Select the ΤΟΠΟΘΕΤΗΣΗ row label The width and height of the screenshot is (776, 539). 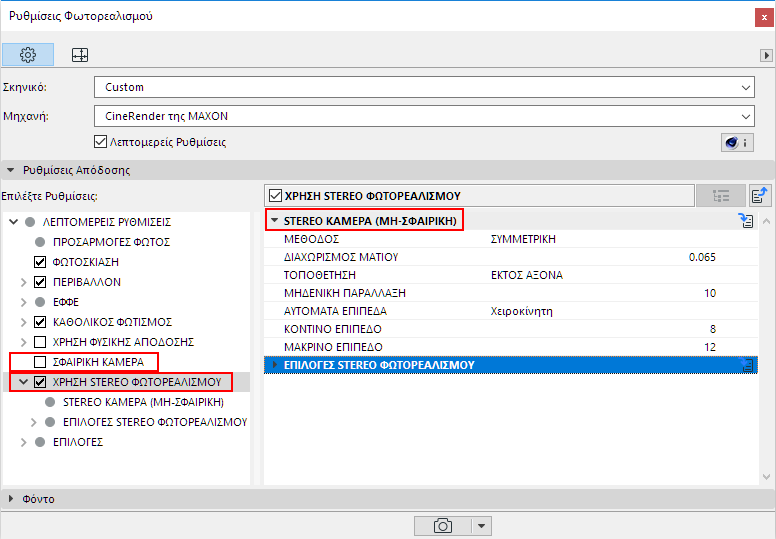(x=320, y=275)
